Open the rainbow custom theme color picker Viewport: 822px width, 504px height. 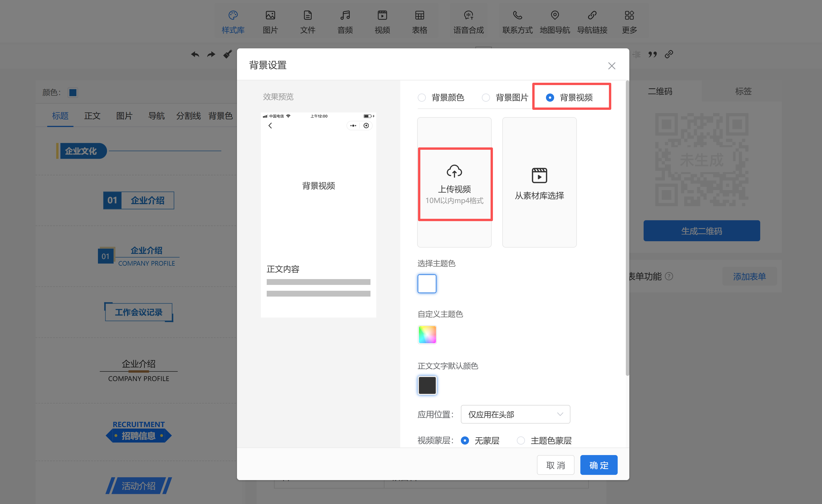[x=427, y=334]
